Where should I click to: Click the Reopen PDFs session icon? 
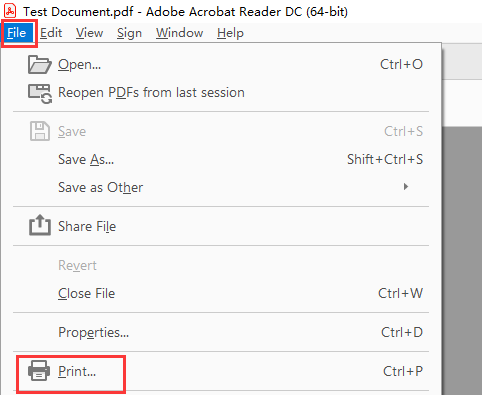tap(40, 93)
